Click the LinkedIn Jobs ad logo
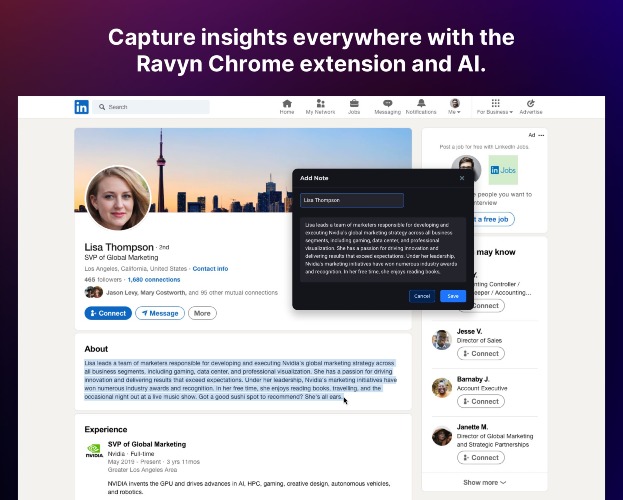The width and height of the screenshot is (623, 500). (503, 170)
